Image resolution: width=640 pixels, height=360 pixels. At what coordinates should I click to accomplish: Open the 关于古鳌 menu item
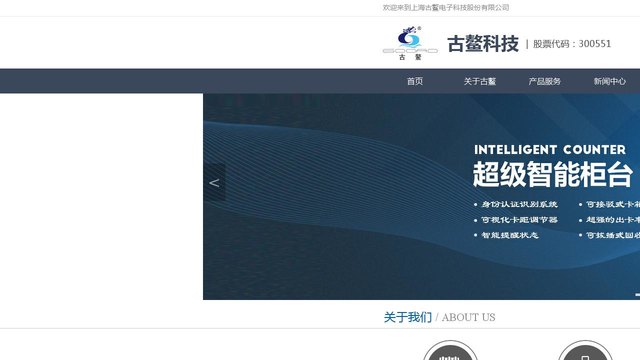point(480,81)
